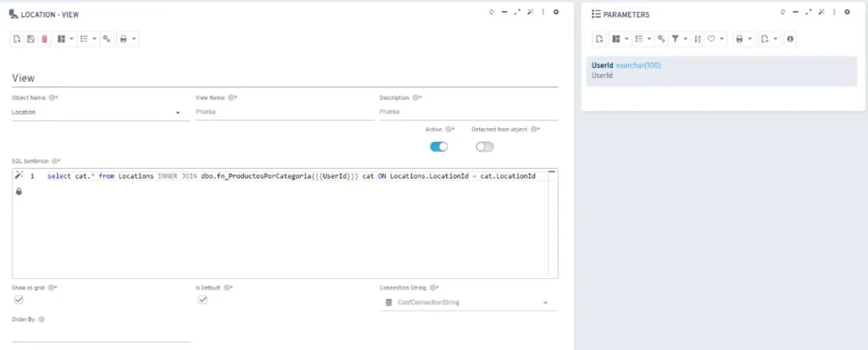Click info icon in Parameters toolbar
The height and width of the screenshot is (350, 868).
[790, 39]
